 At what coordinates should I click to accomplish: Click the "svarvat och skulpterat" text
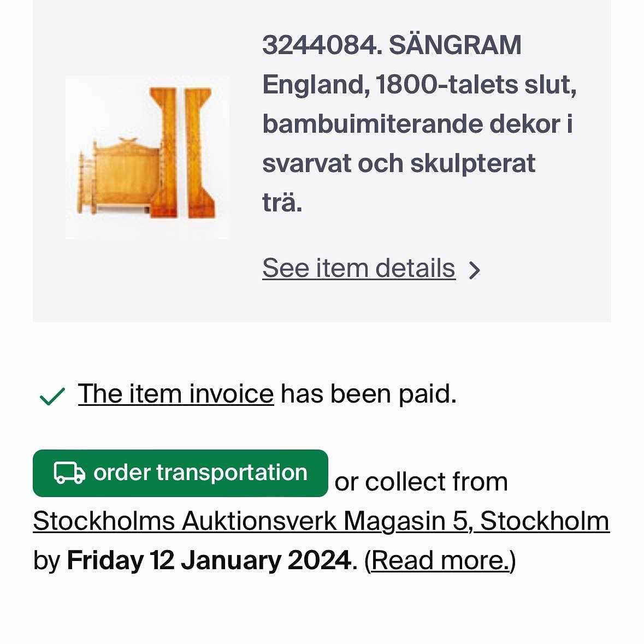click(x=399, y=163)
